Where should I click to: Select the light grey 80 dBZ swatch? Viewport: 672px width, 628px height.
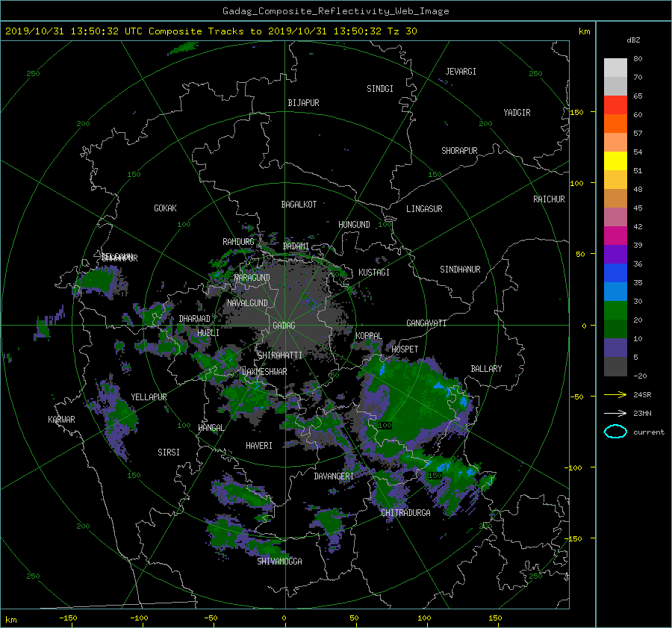(x=615, y=67)
